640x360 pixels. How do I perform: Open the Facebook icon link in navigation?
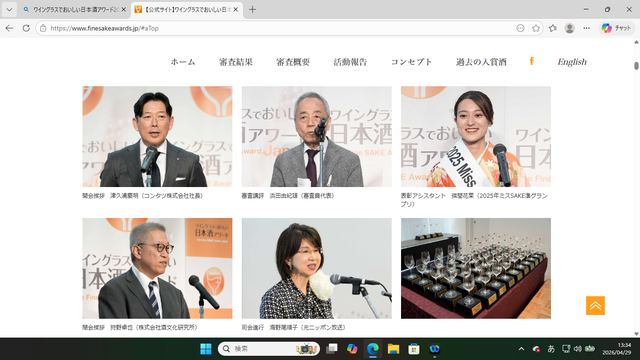point(531,61)
